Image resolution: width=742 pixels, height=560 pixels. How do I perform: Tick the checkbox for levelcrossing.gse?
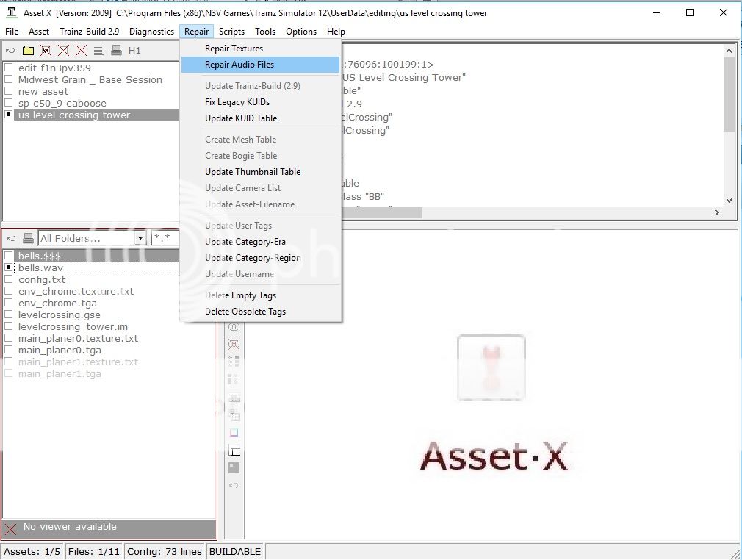click(9, 315)
